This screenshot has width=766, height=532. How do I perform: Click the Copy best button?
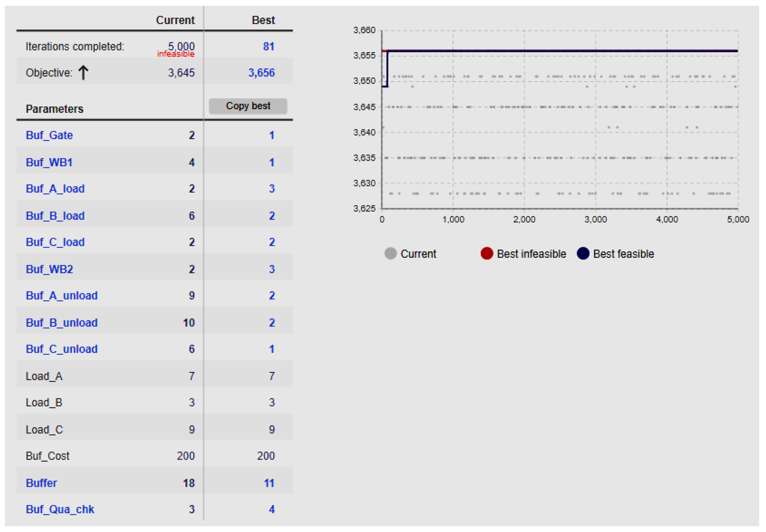(x=248, y=106)
